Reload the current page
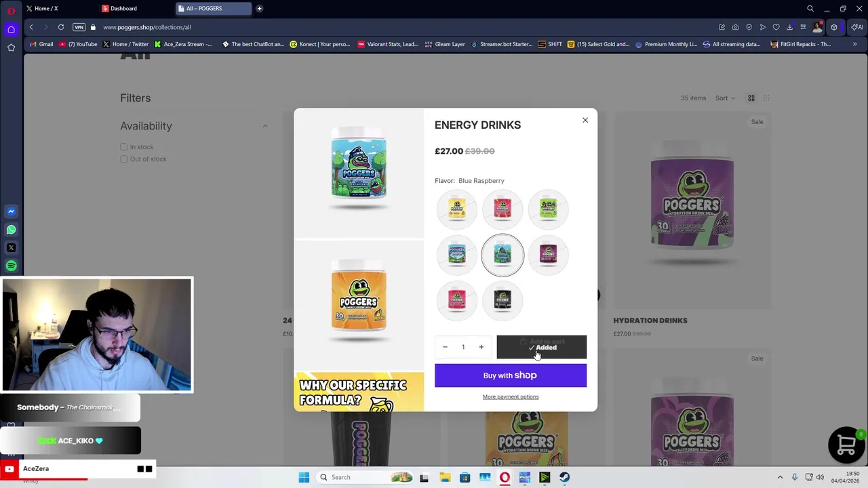 tap(61, 27)
